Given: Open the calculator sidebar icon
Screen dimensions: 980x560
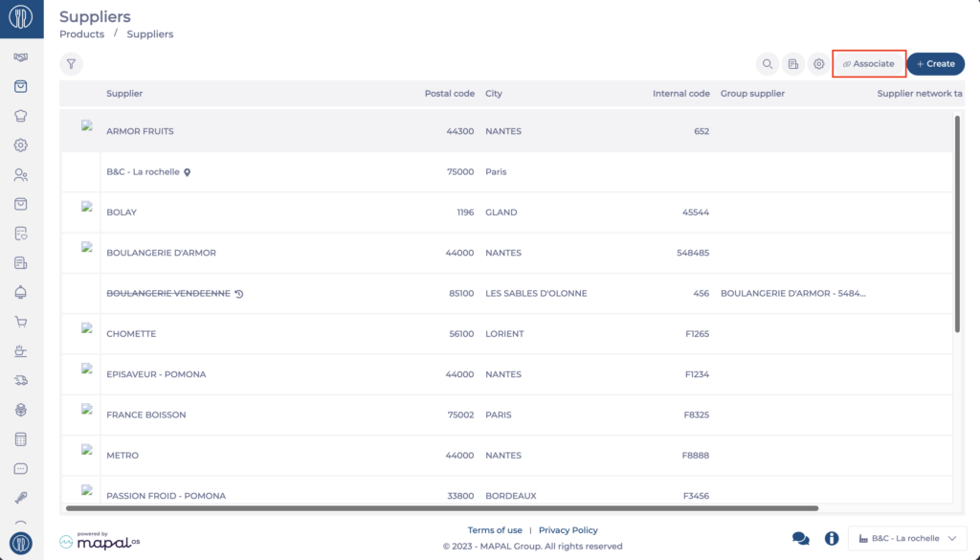Looking at the screenshot, I should click(x=21, y=438).
